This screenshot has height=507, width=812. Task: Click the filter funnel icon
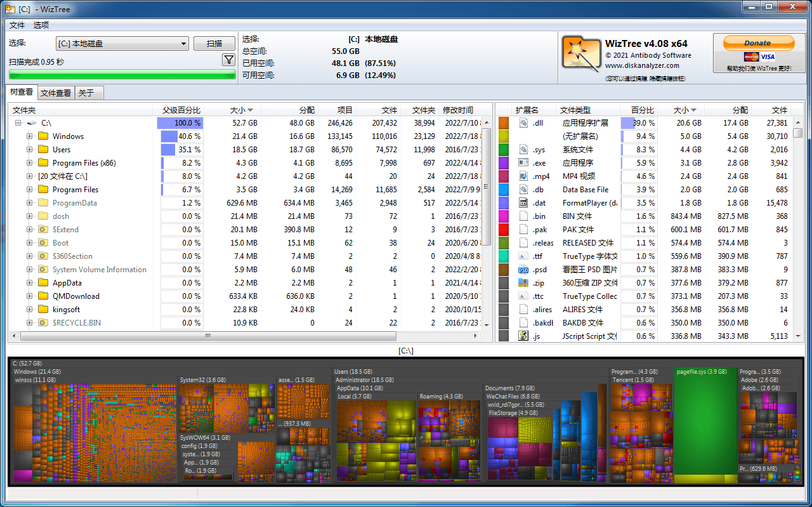pos(228,60)
